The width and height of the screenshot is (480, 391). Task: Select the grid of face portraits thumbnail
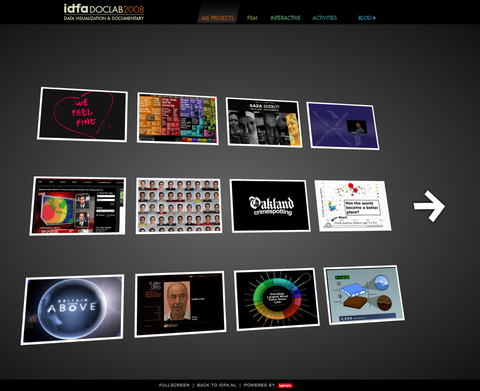pyautogui.click(x=179, y=205)
